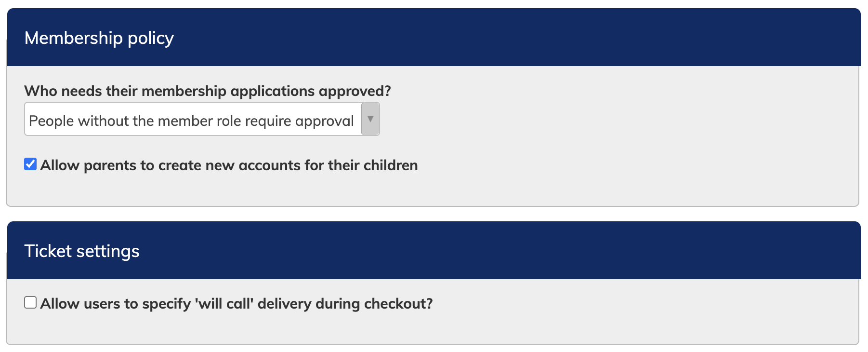Click the blue checkmark icon beside parents option
Viewport: 868px width, 352px height.
click(x=30, y=164)
